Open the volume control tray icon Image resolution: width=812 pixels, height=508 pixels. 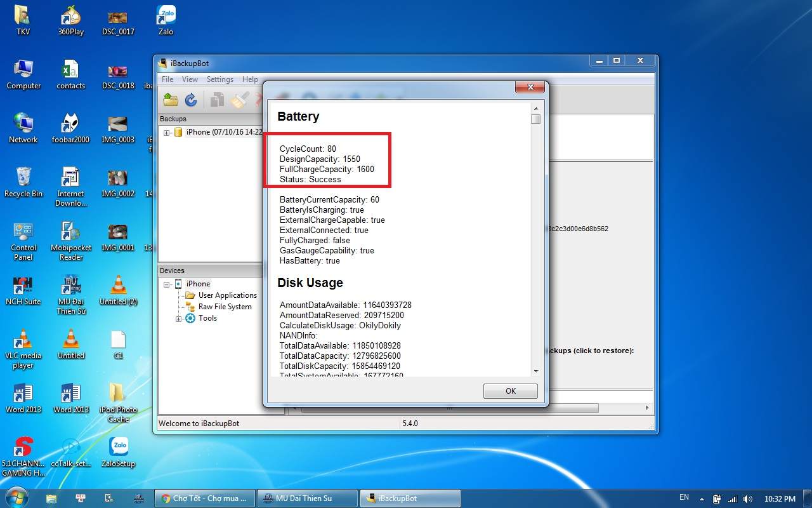pos(748,499)
